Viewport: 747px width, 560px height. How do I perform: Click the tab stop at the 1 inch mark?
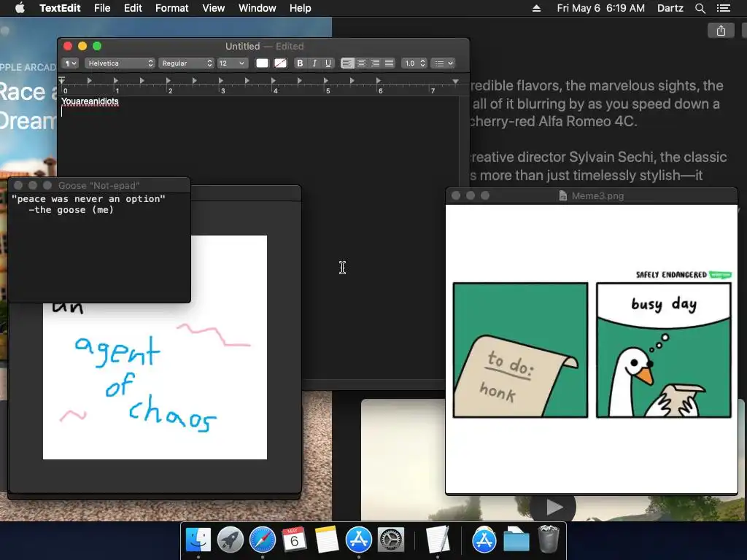tap(116, 81)
